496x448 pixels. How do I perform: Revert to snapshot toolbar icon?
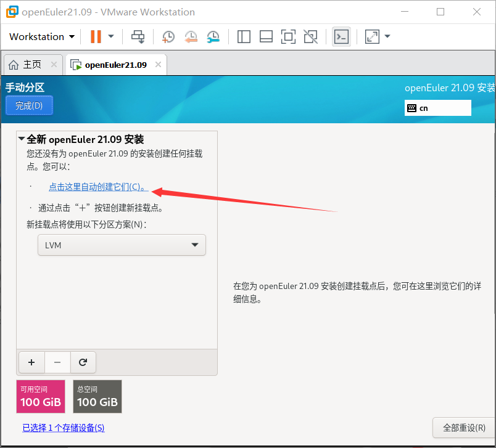pos(191,36)
